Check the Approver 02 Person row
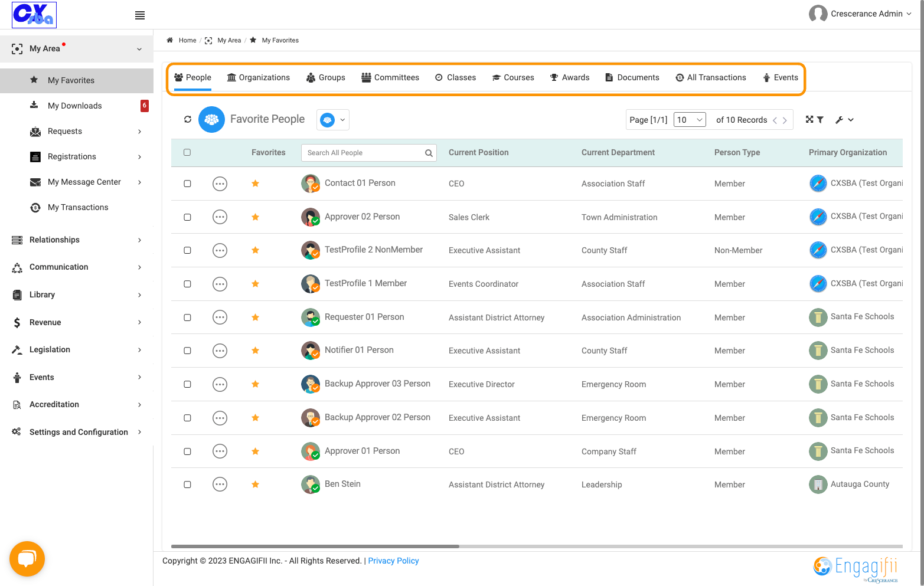The width and height of the screenshot is (924, 586). click(187, 217)
